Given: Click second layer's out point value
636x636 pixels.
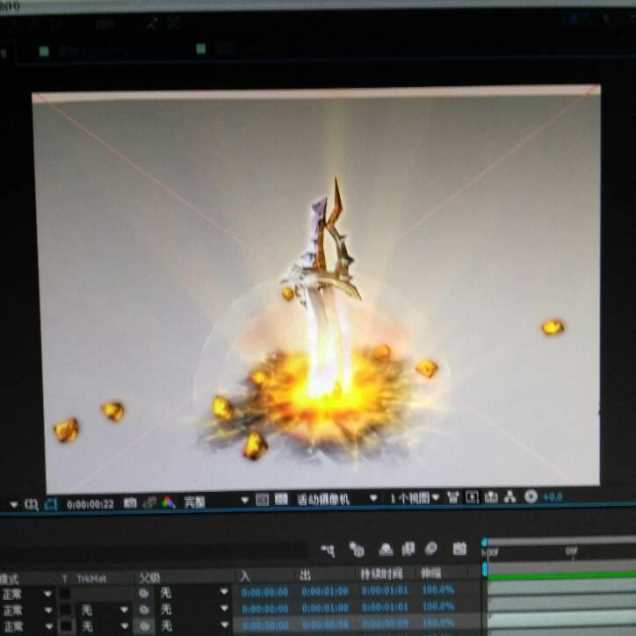Looking at the screenshot, I should coord(325,608).
